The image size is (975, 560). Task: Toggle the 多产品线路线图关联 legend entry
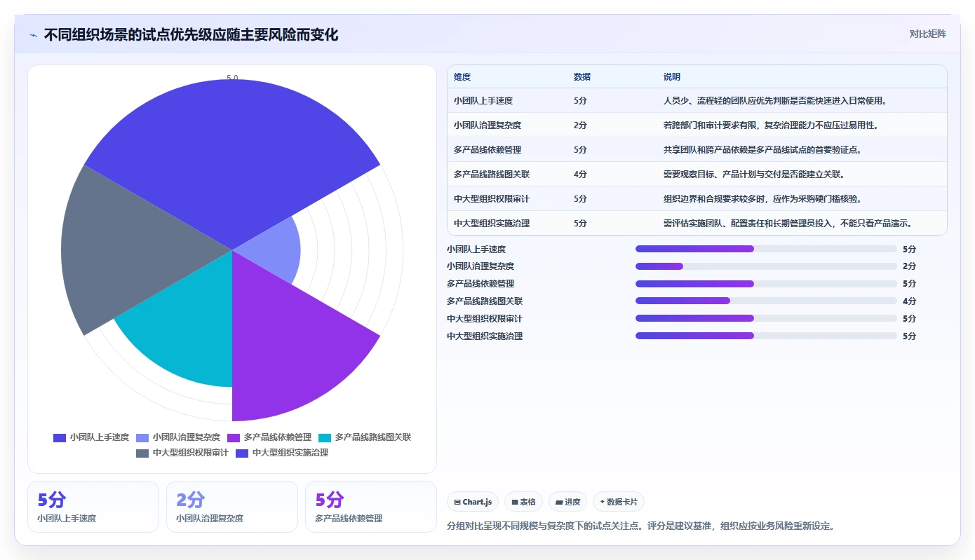[365, 437]
